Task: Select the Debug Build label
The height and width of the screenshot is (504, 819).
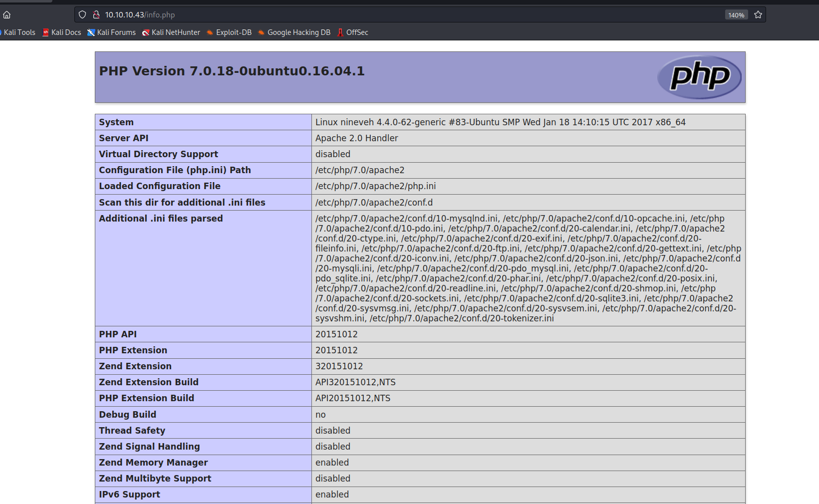Action: [128, 415]
